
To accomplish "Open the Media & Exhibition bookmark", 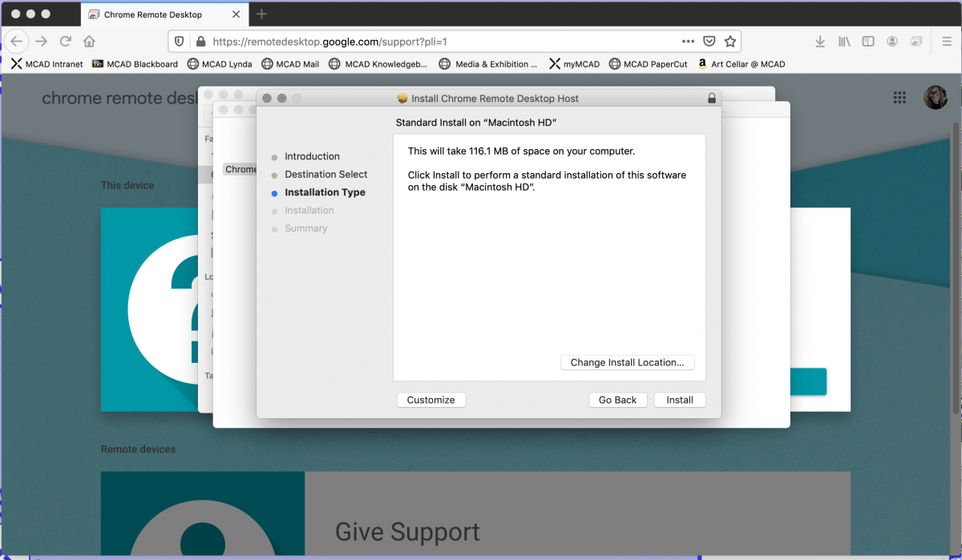I will coord(488,64).
